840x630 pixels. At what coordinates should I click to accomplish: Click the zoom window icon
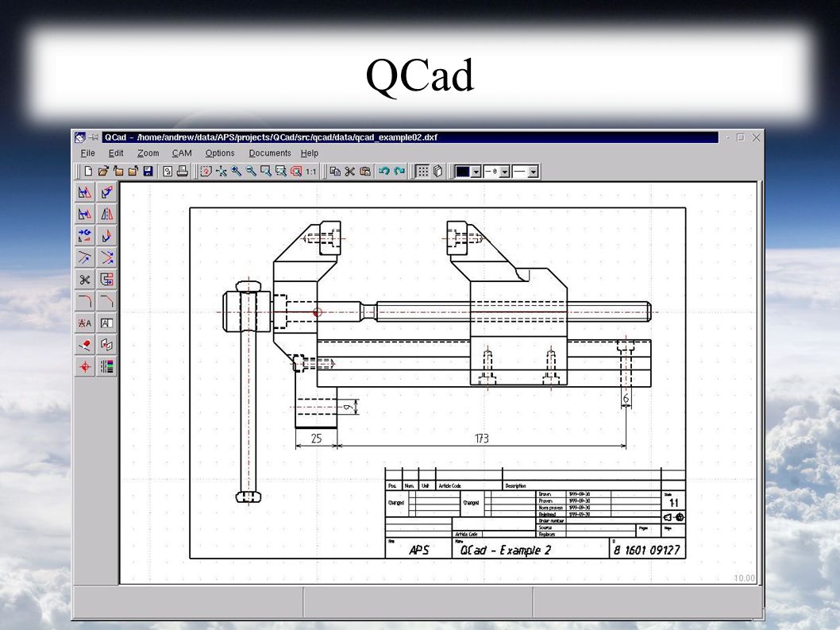coord(266,171)
